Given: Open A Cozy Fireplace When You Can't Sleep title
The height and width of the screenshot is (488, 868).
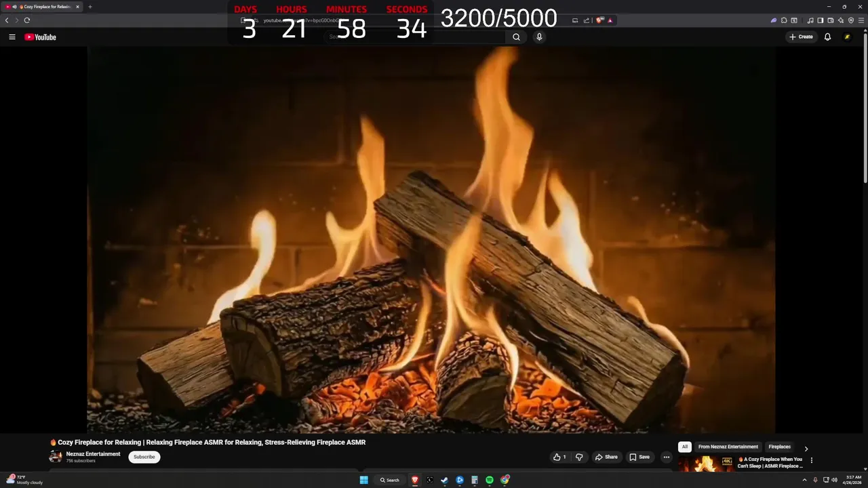Looking at the screenshot, I should (x=770, y=462).
